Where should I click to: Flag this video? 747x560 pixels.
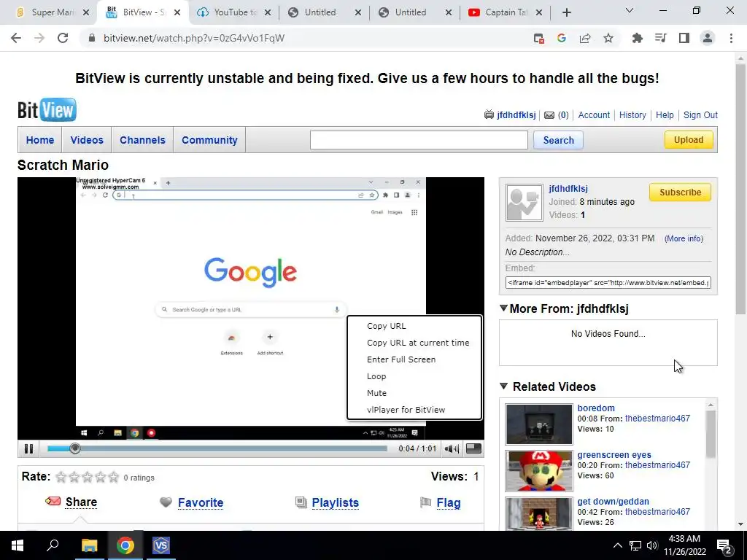tap(449, 502)
